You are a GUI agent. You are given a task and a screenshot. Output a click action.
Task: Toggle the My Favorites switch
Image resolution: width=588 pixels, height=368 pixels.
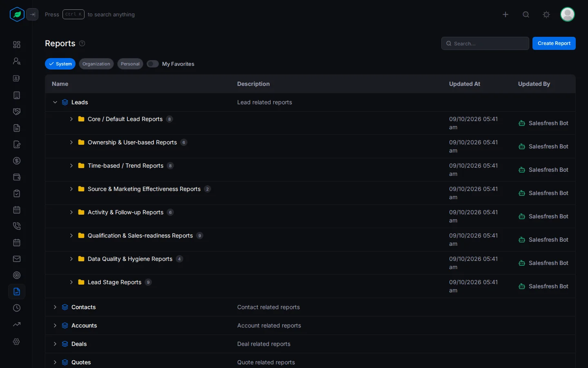tap(153, 64)
